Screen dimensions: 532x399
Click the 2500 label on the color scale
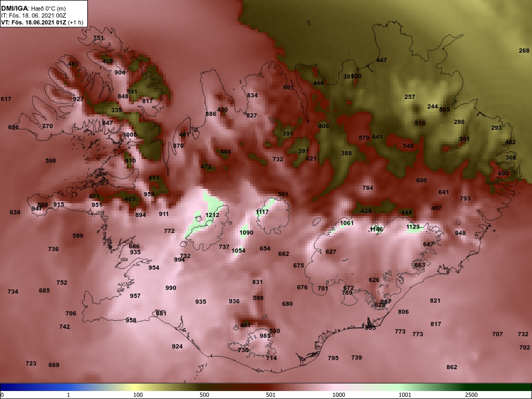(471, 395)
